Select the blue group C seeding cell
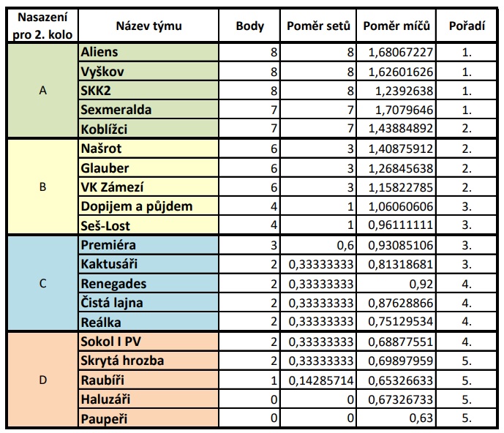 [42, 283]
